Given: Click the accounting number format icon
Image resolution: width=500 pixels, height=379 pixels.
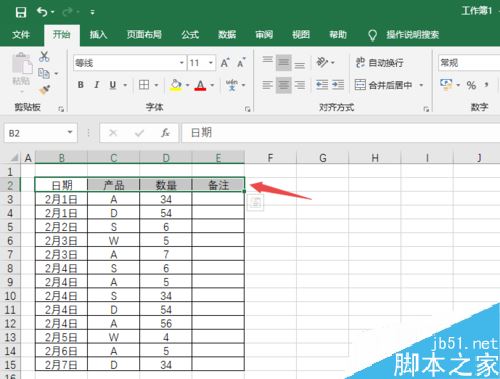Looking at the screenshot, I should (446, 85).
